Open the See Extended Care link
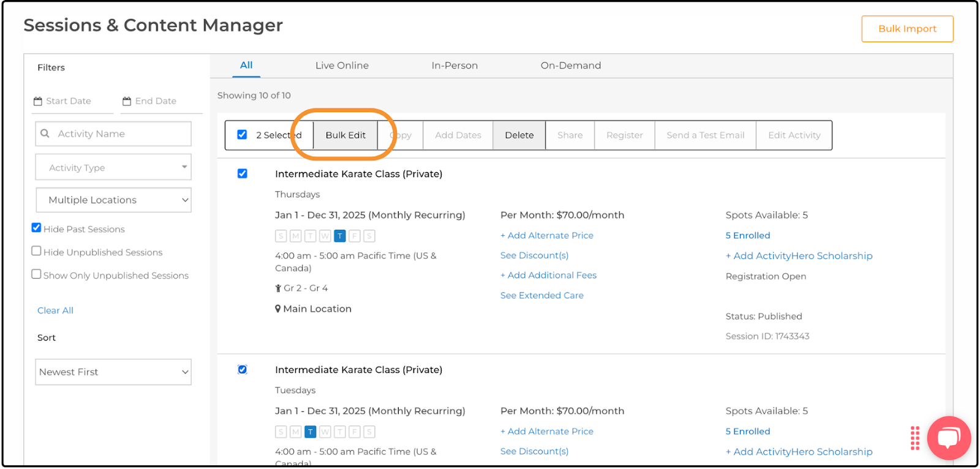Image resolution: width=980 pixels, height=469 pixels. pos(542,295)
